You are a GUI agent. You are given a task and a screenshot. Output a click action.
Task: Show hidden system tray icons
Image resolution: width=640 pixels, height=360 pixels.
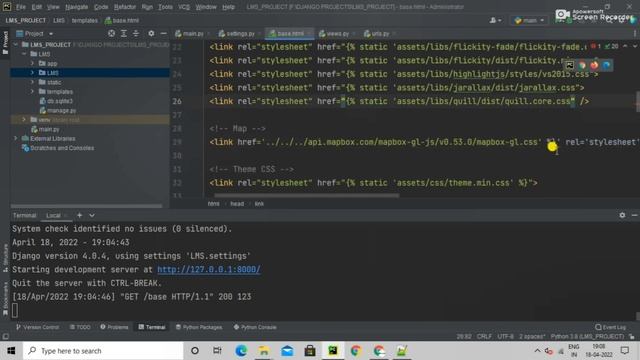[x=537, y=351]
